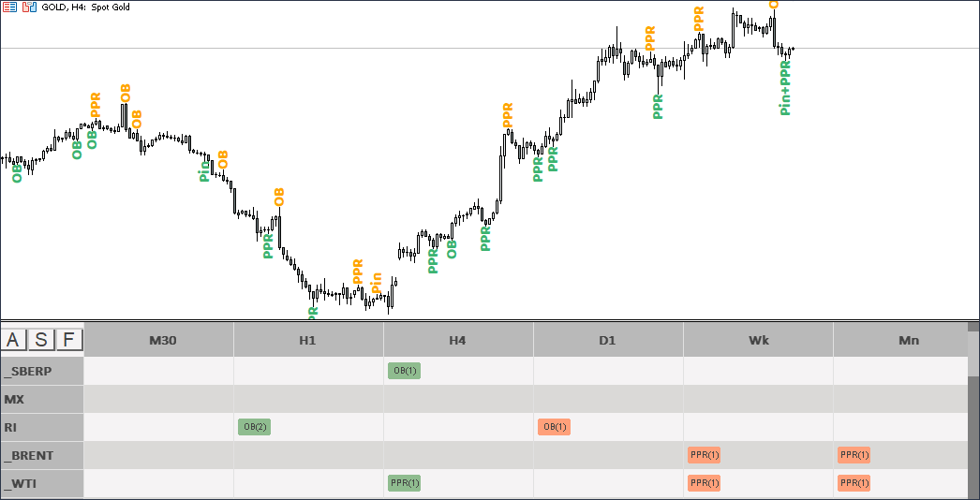Click the green OB(2) signal for RI H1
The width and height of the screenshot is (980, 500).
point(254,427)
